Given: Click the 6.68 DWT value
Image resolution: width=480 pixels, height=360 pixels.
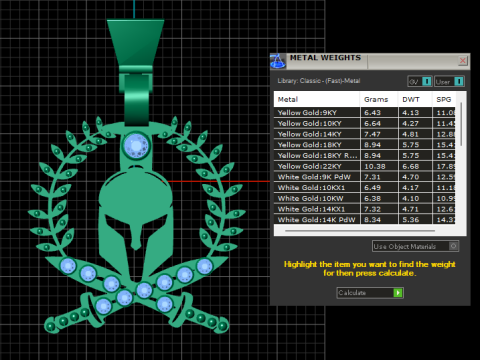Looking at the screenshot, I should click(410, 166).
